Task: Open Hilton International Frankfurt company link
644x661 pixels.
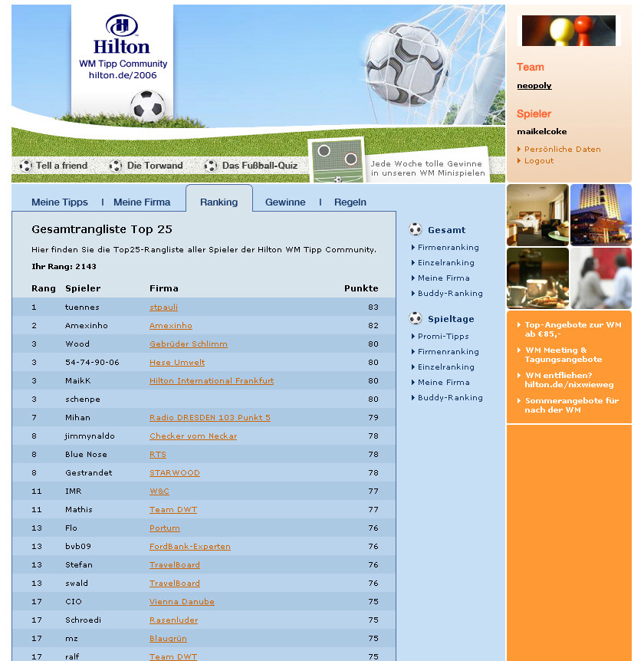Action: pyautogui.click(x=212, y=380)
